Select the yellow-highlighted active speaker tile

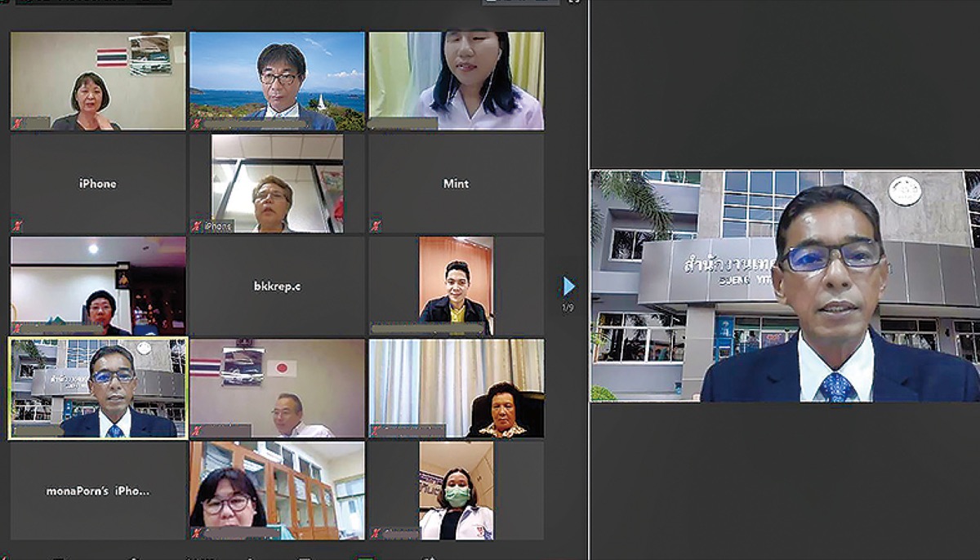(98, 389)
